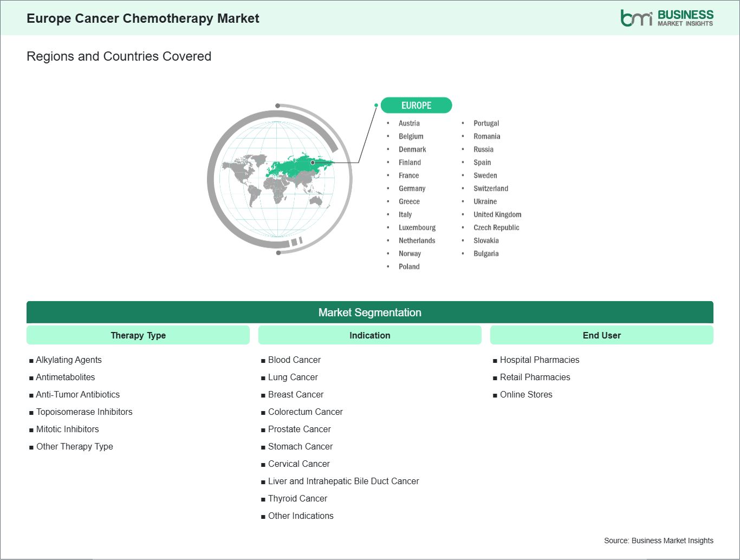The height and width of the screenshot is (560, 740).
Task: Click the gray dot below the globe ring
Action: pyautogui.click(x=278, y=253)
